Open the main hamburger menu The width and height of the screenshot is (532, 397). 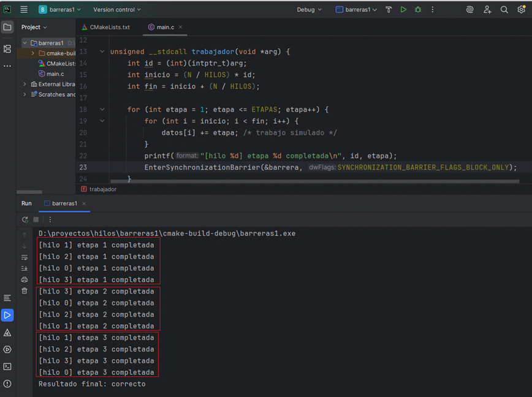coord(24,9)
